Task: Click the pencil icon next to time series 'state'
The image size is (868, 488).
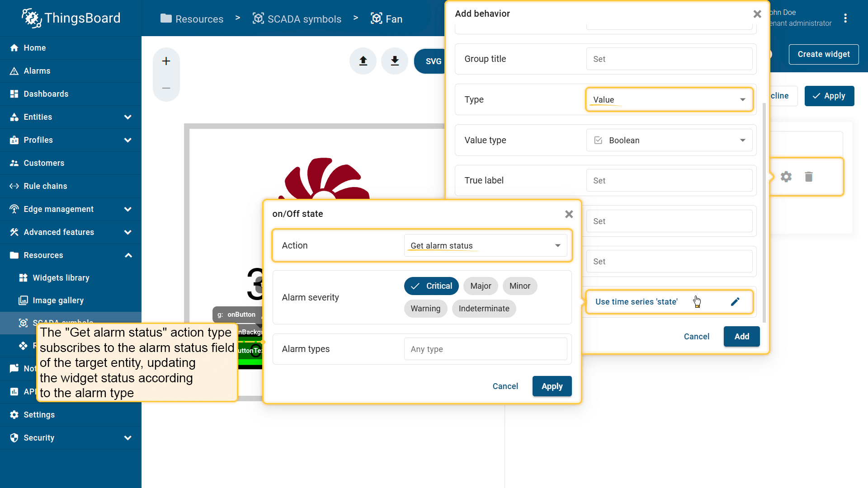Action: coord(735,302)
